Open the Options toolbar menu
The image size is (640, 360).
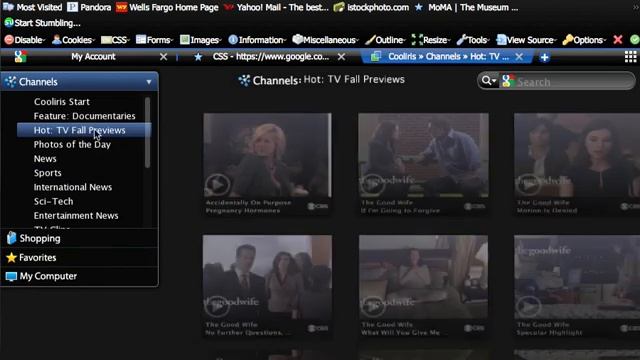[x=584, y=40]
